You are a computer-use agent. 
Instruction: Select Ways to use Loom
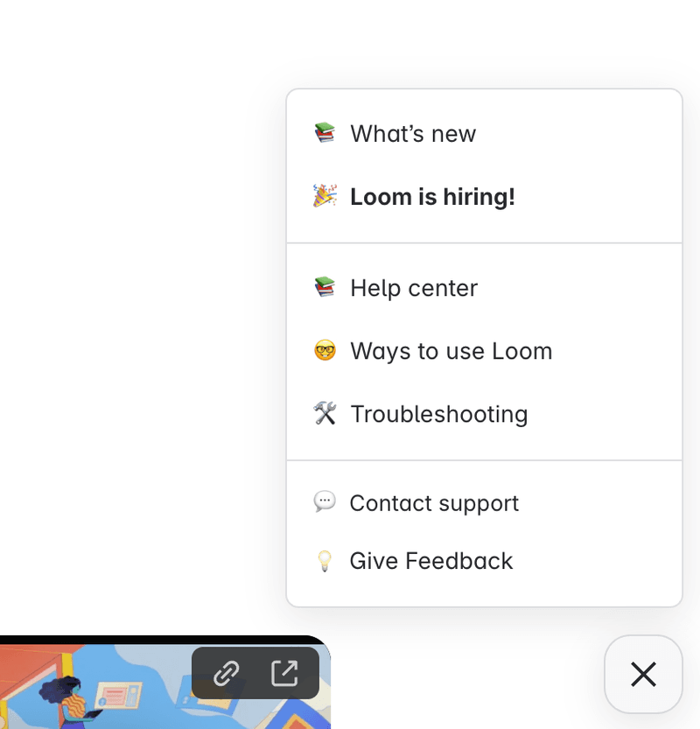tap(451, 350)
